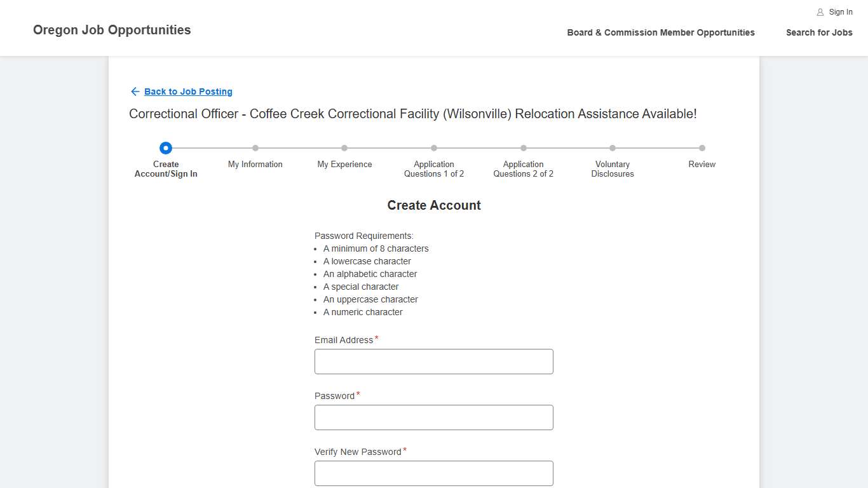Click the Oregon Job Opportunities header

[112, 30]
